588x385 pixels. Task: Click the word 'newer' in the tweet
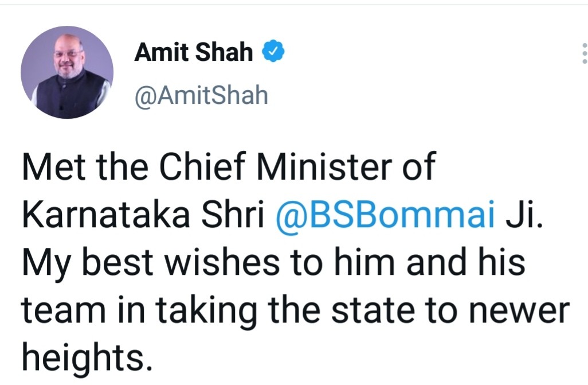(519, 311)
